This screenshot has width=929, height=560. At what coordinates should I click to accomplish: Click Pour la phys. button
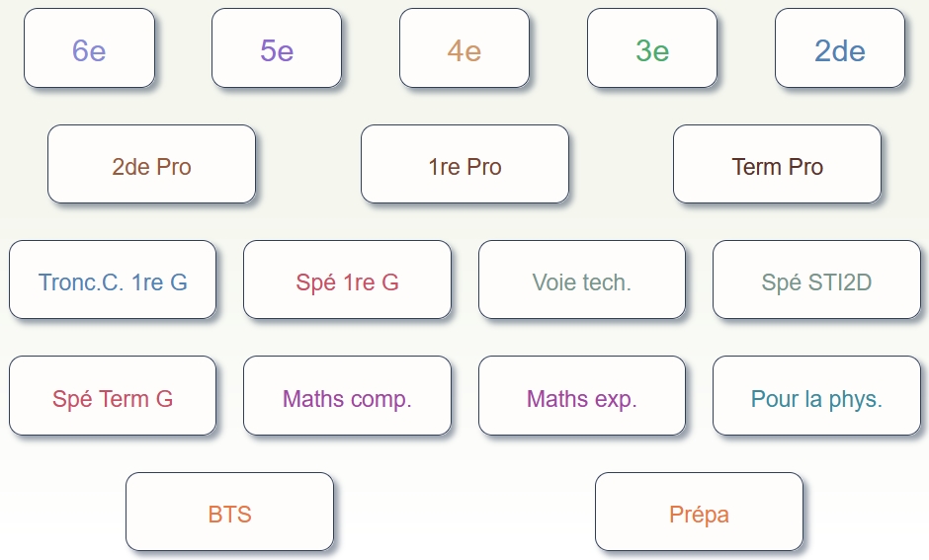click(x=816, y=397)
